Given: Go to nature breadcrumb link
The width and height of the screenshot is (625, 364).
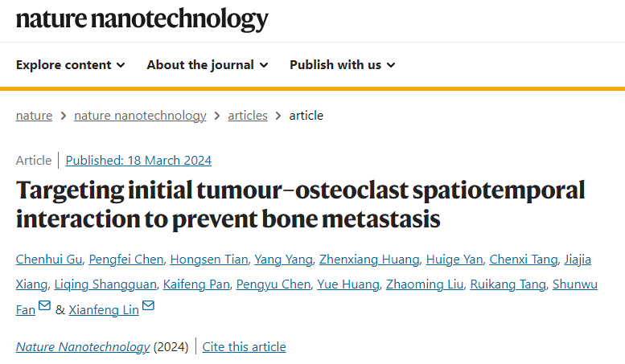Looking at the screenshot, I should (x=34, y=116).
